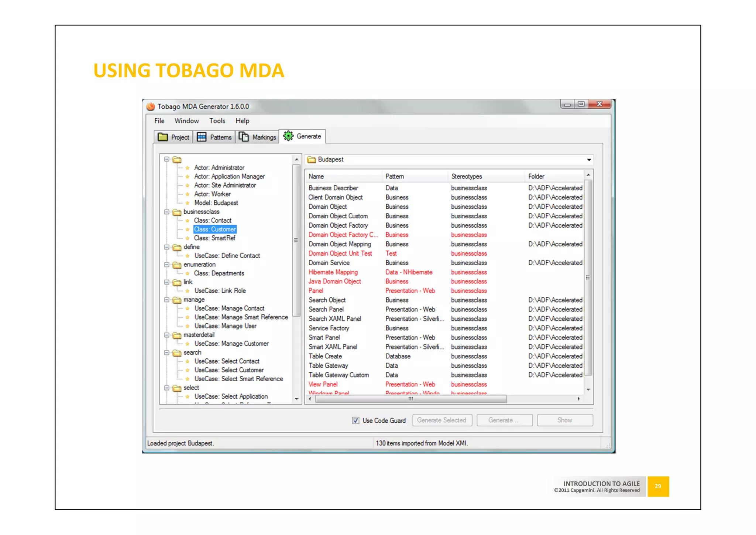The height and width of the screenshot is (535, 756).
Task: Click tree panel scroll down arrow
Action: pyautogui.click(x=297, y=399)
